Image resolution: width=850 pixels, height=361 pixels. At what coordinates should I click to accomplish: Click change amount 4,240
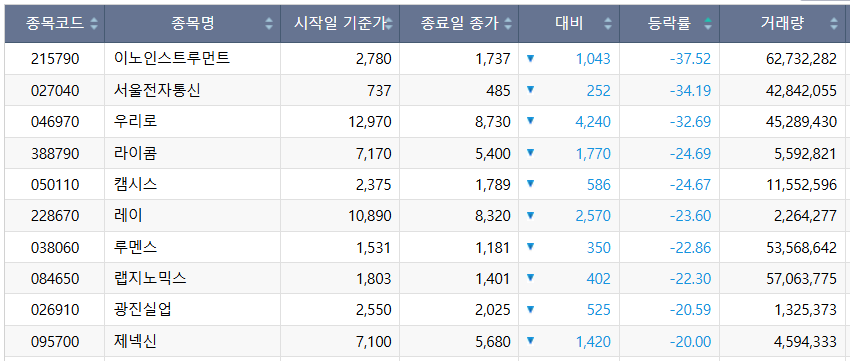[593, 122]
